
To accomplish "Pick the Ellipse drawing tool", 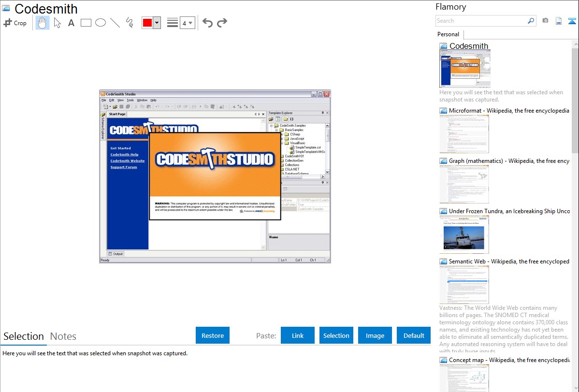I will point(101,23).
